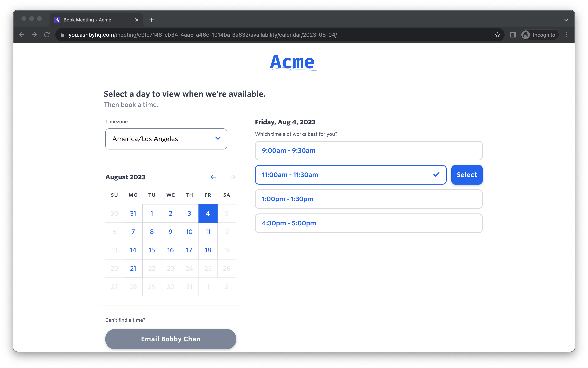The width and height of the screenshot is (588, 368).
Task: Reload the page
Action: [x=47, y=35]
